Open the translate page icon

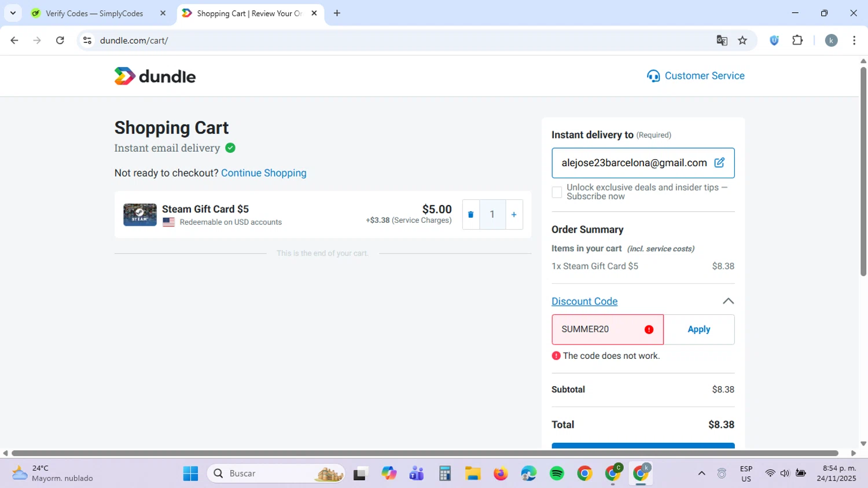(x=722, y=41)
